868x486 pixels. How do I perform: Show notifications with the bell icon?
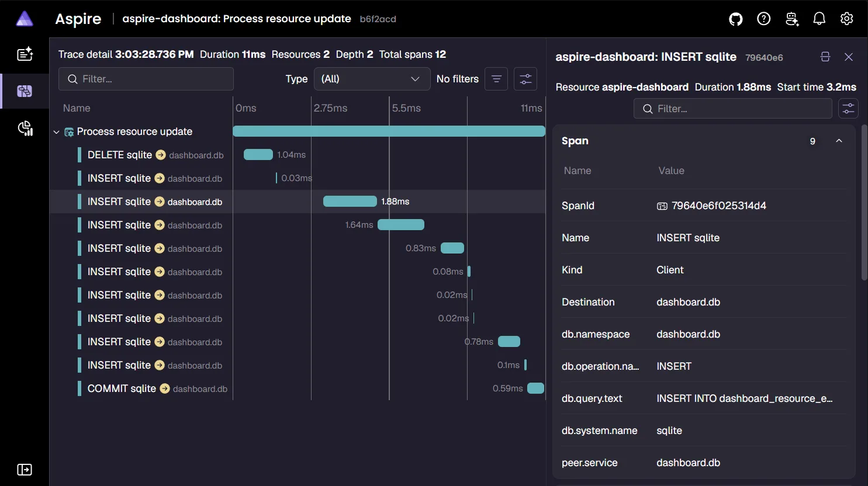tap(819, 19)
